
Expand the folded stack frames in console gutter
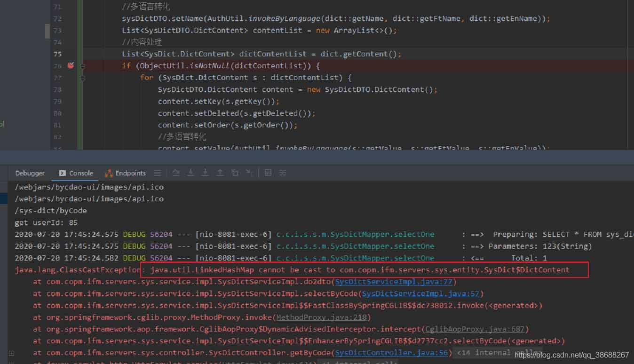tap(11, 353)
